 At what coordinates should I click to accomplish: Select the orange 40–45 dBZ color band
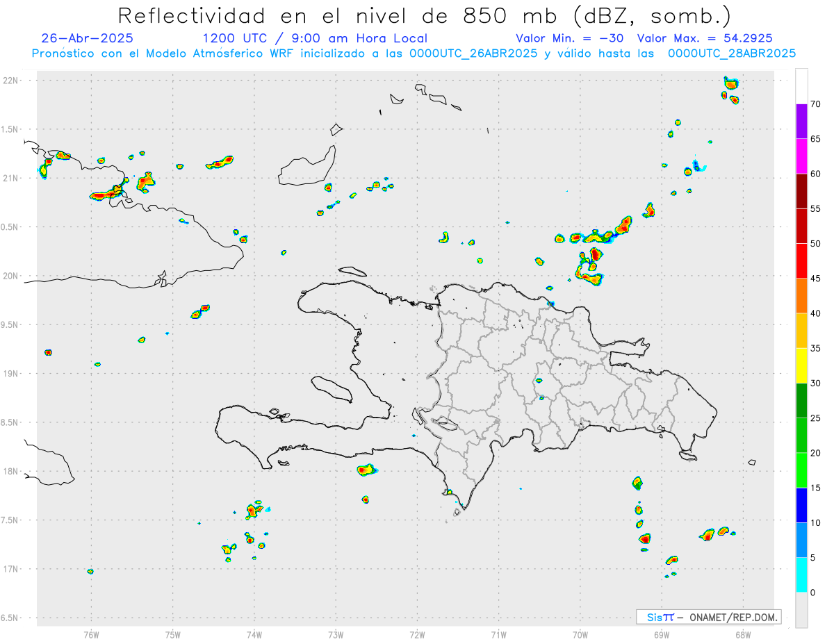(x=801, y=296)
